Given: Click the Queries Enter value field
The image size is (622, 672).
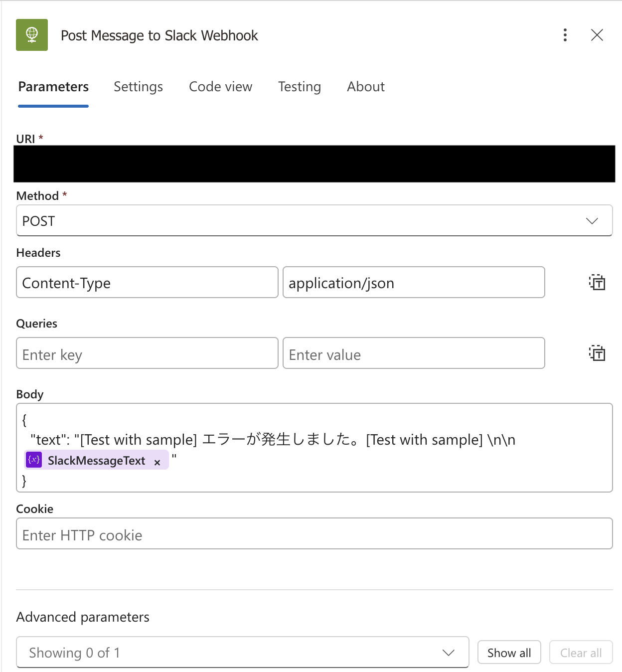Looking at the screenshot, I should point(414,353).
